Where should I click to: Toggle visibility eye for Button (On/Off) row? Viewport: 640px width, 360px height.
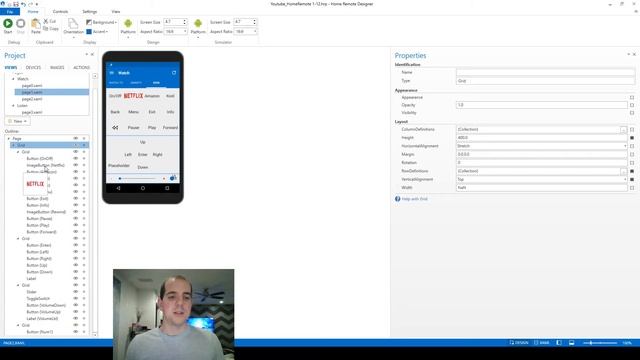click(76, 158)
